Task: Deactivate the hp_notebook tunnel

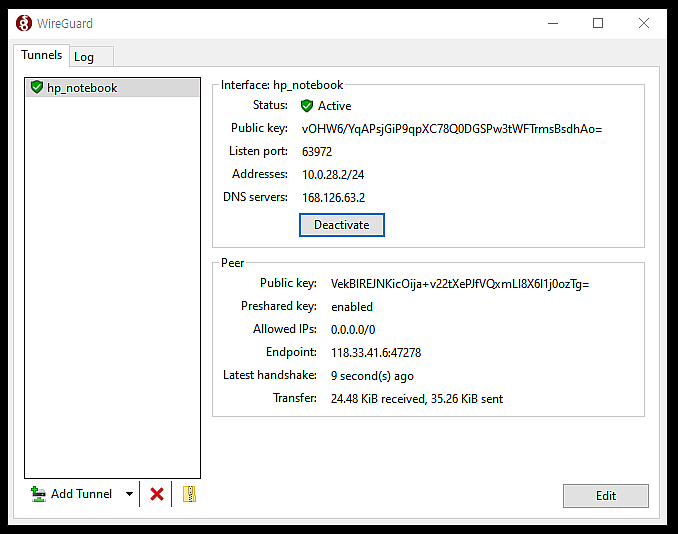Action: pos(342,225)
